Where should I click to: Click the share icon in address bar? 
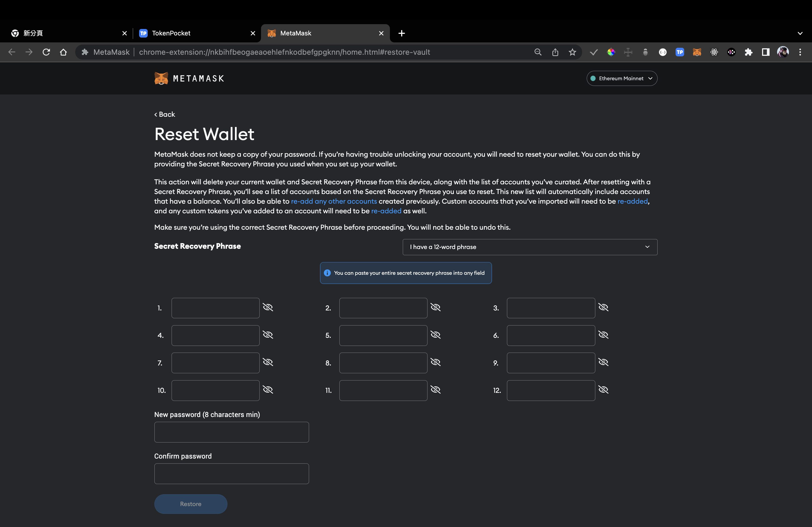point(555,52)
